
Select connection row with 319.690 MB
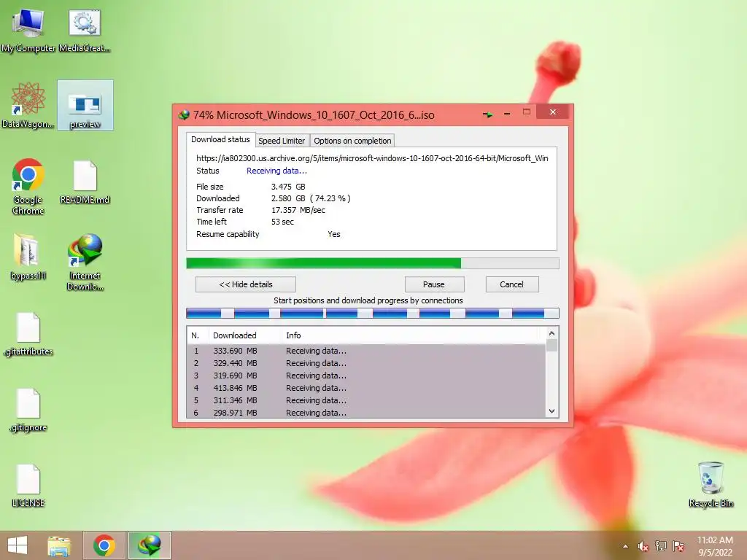(x=366, y=376)
